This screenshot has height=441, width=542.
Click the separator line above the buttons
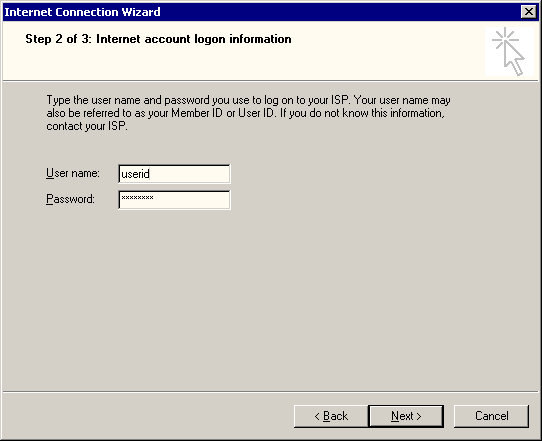point(271,392)
